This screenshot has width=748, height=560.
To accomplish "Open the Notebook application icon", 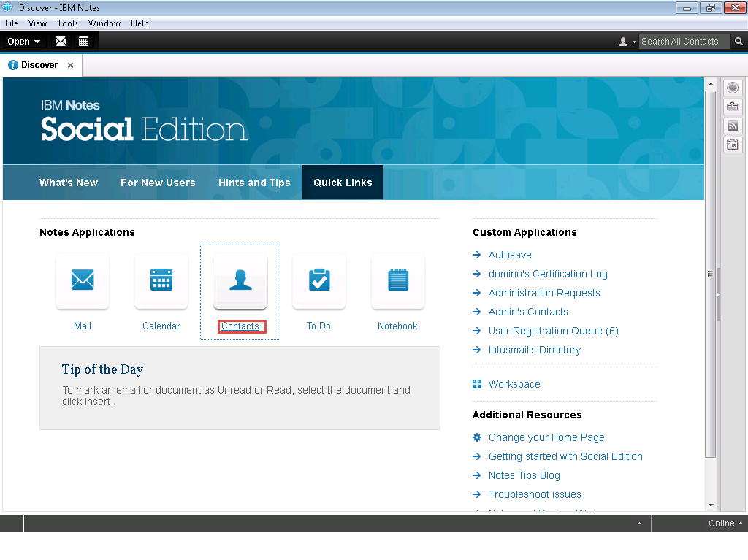I will pos(397,280).
